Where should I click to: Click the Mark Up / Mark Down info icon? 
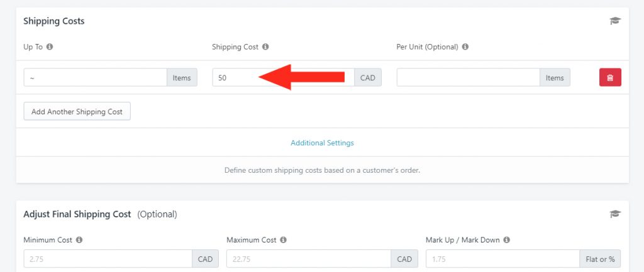506,239
